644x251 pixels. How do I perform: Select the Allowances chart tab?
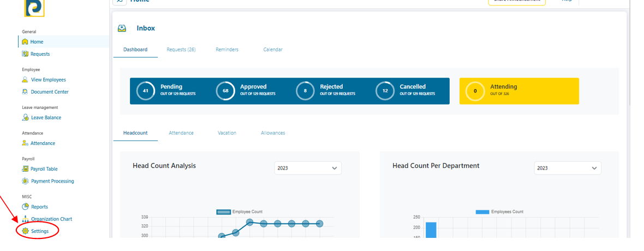pos(273,133)
